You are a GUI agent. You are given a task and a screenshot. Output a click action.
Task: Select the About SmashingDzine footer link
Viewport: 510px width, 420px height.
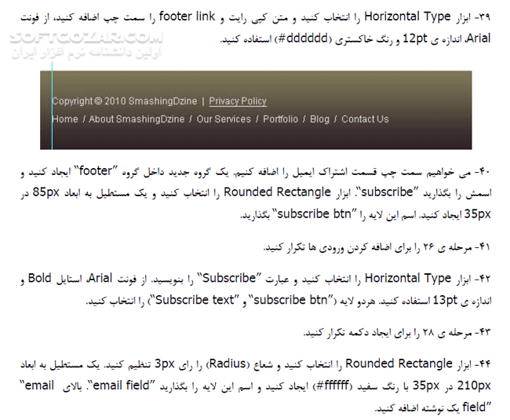137,119
